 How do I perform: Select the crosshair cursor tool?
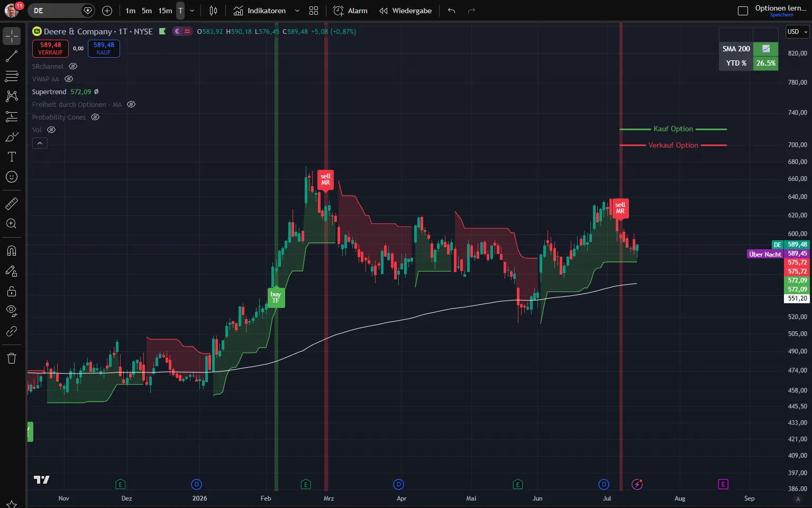pyautogui.click(x=12, y=36)
